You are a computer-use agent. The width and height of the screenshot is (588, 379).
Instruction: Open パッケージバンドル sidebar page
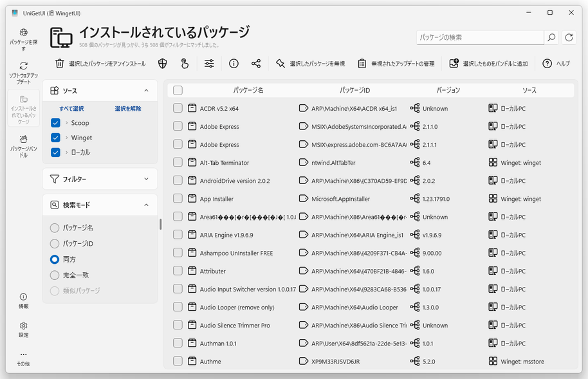(x=24, y=146)
